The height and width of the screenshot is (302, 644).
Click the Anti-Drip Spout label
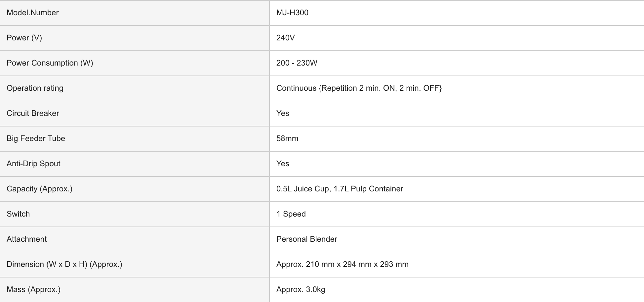[33, 164]
